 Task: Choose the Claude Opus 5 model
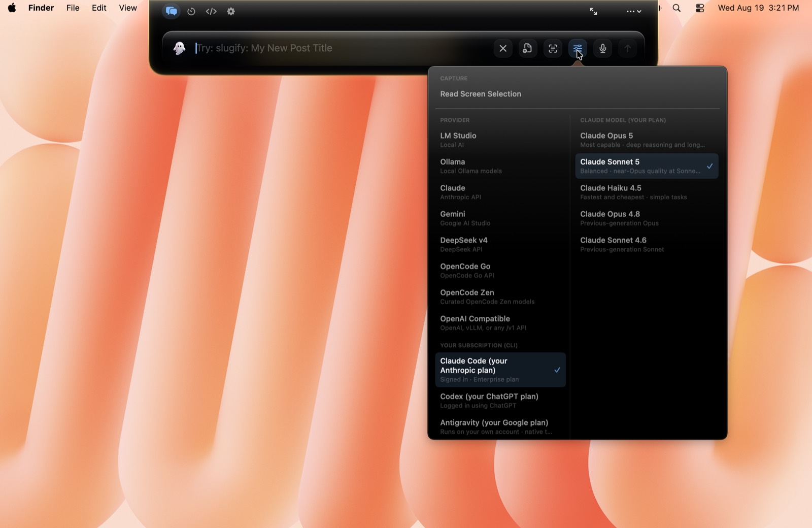[647, 140]
